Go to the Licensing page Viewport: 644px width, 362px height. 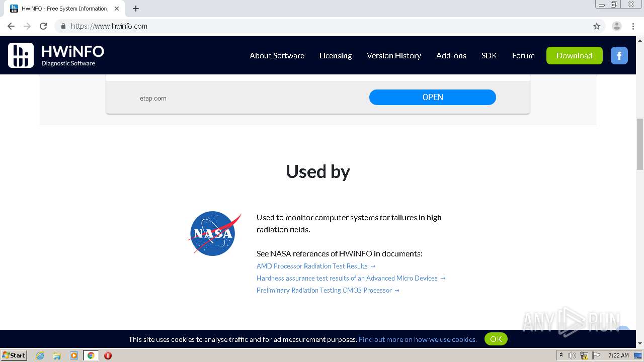coord(336,56)
